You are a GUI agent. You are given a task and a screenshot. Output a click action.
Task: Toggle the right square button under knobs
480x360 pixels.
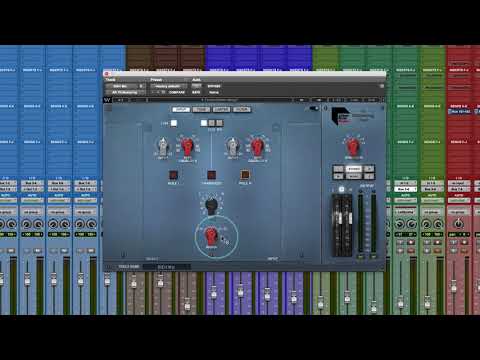pos(244,175)
